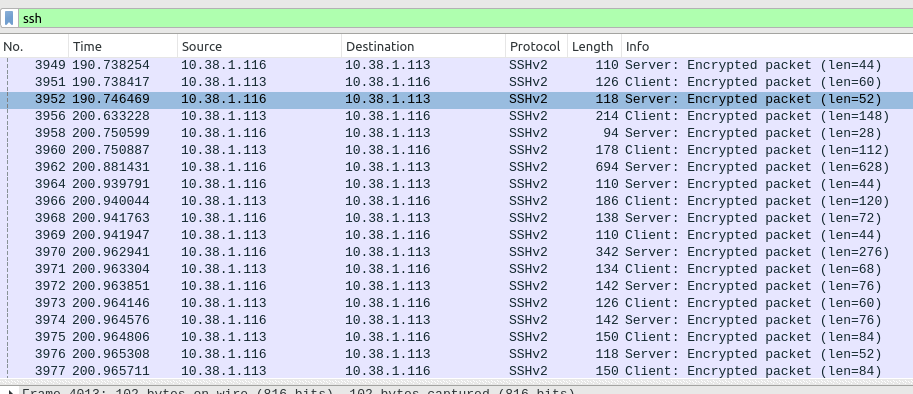
Task: Sort by the Length column header
Action: 594,47
